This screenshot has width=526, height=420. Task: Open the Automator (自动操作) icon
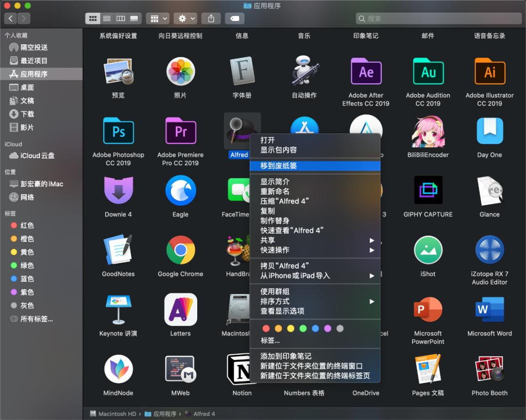[304, 71]
